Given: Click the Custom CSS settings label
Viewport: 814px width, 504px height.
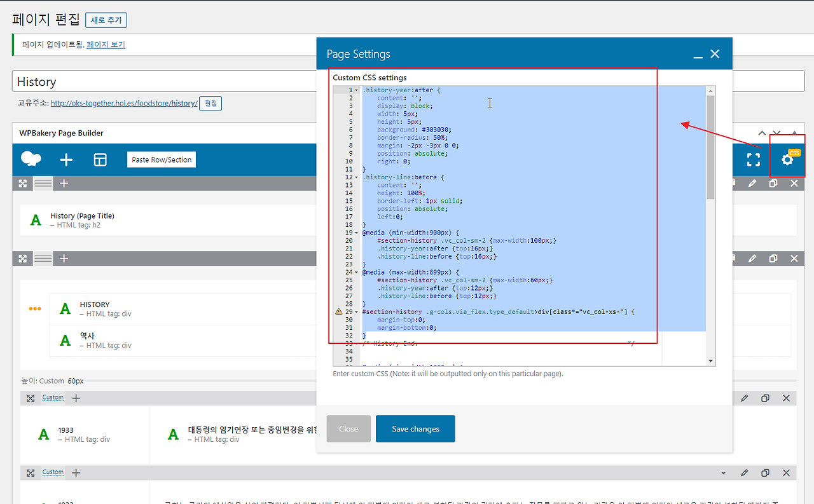Looking at the screenshot, I should click(x=369, y=78).
